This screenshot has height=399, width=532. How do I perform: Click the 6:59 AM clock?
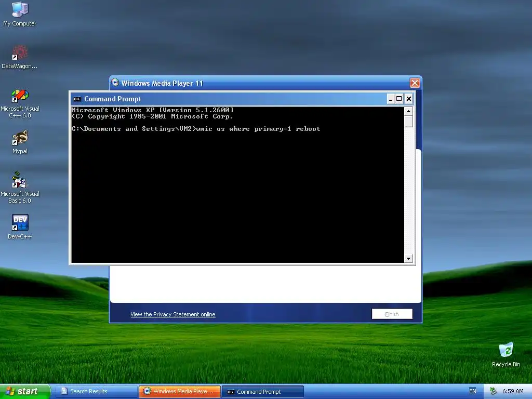click(513, 391)
